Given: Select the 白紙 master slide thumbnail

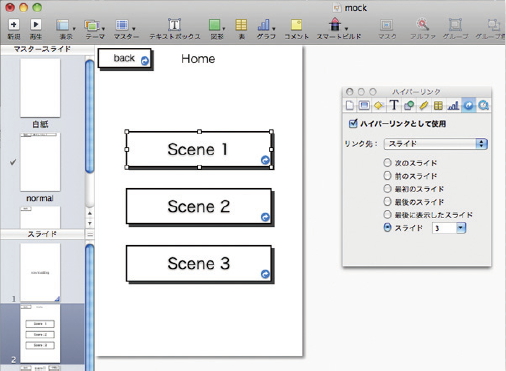Looking at the screenshot, I should point(40,88).
